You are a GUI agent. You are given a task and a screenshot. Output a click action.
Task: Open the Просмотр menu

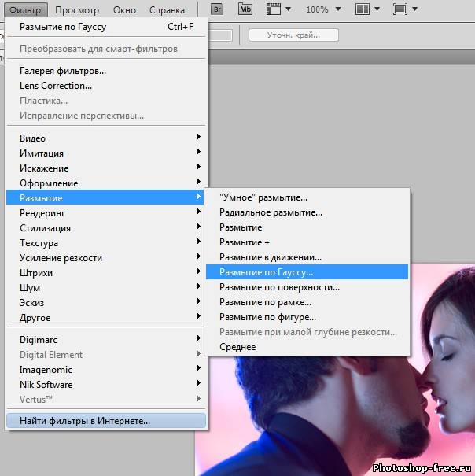click(x=77, y=10)
